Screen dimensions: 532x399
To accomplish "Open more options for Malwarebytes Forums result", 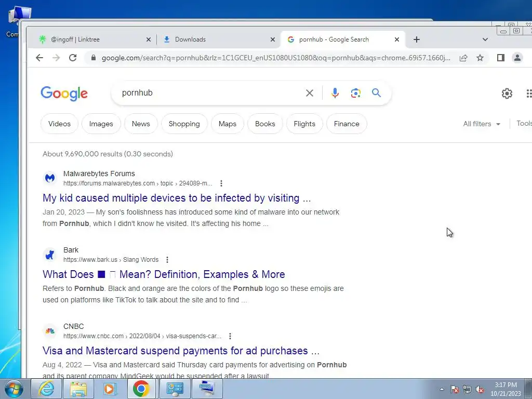I will click(x=221, y=183).
